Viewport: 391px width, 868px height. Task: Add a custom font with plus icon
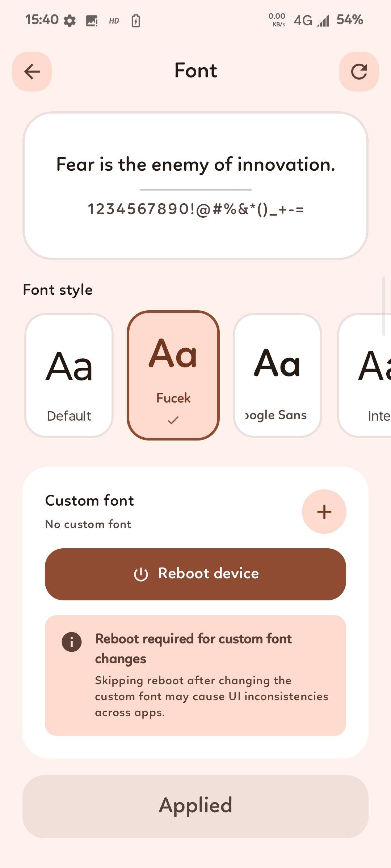[x=324, y=511]
